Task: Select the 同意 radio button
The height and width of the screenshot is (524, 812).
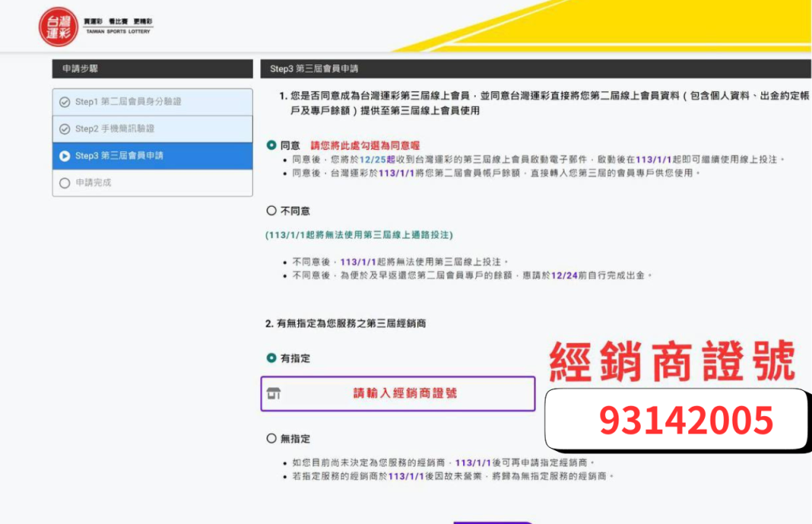Action: tap(271, 145)
